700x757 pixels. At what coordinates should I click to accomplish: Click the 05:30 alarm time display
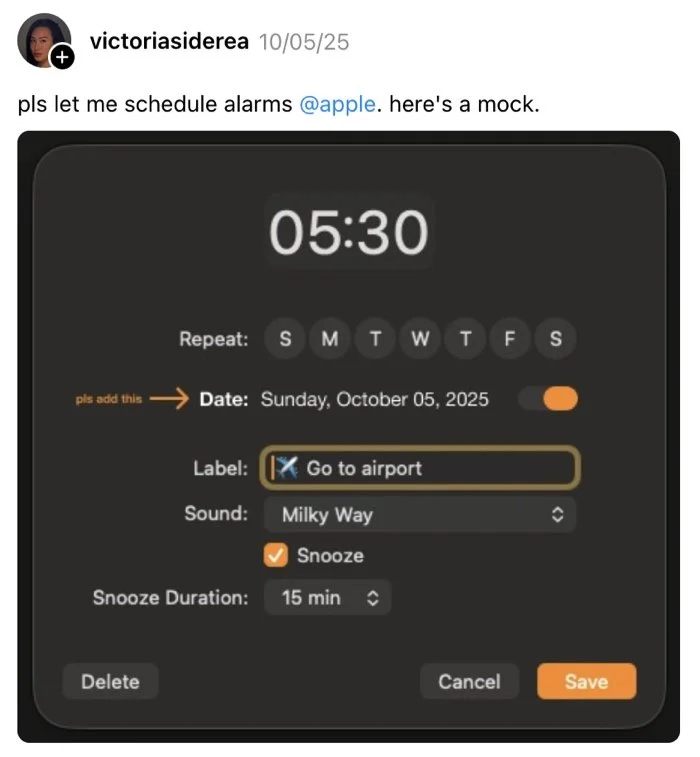[349, 232]
